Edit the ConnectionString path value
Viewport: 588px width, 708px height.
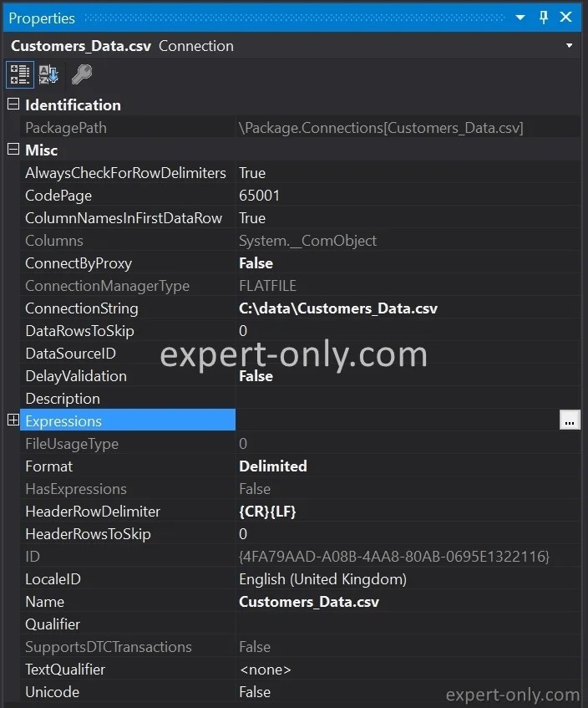tap(338, 308)
